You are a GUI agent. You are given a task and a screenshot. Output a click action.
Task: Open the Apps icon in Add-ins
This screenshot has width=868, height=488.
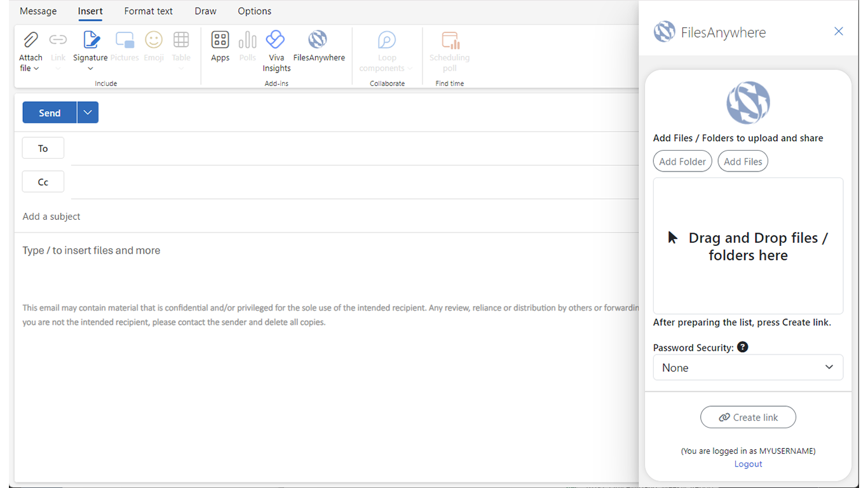[x=220, y=40]
